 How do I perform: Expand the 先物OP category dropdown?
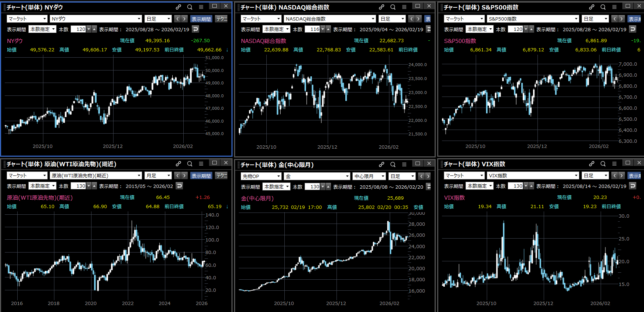click(261, 176)
